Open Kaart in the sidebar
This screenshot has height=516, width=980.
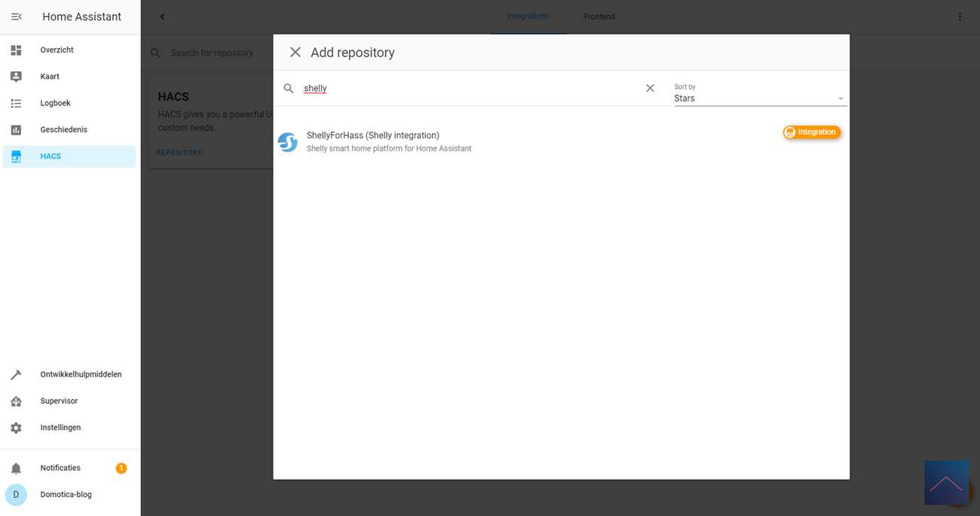[69, 76]
